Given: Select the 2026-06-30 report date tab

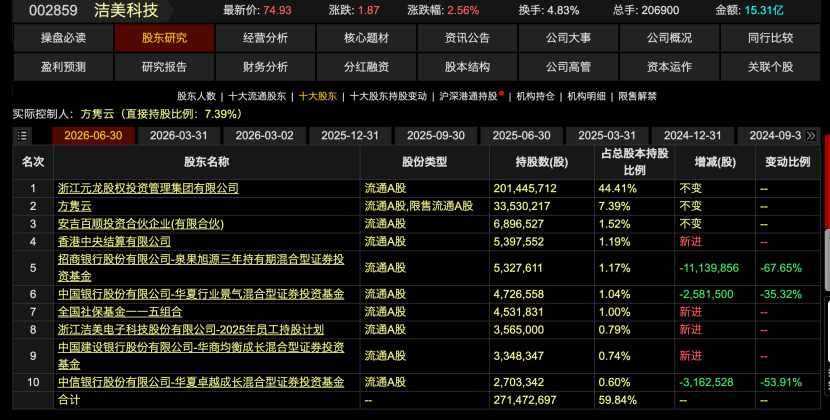Looking at the screenshot, I should (93, 136).
